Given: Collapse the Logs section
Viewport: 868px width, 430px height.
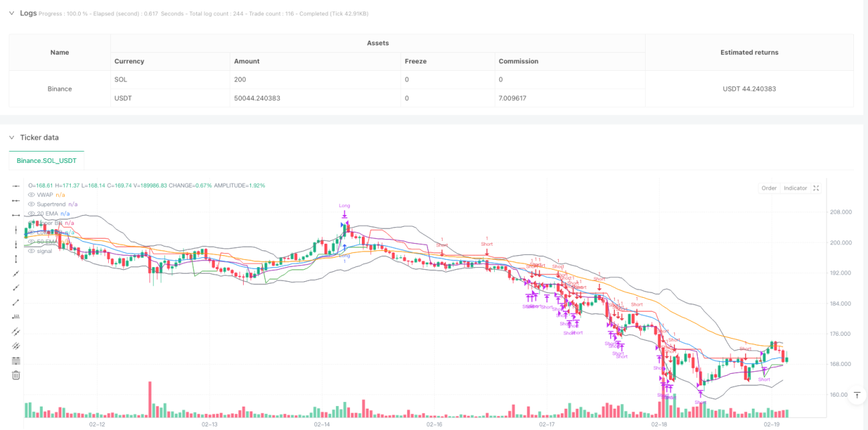Looking at the screenshot, I should 11,13.
